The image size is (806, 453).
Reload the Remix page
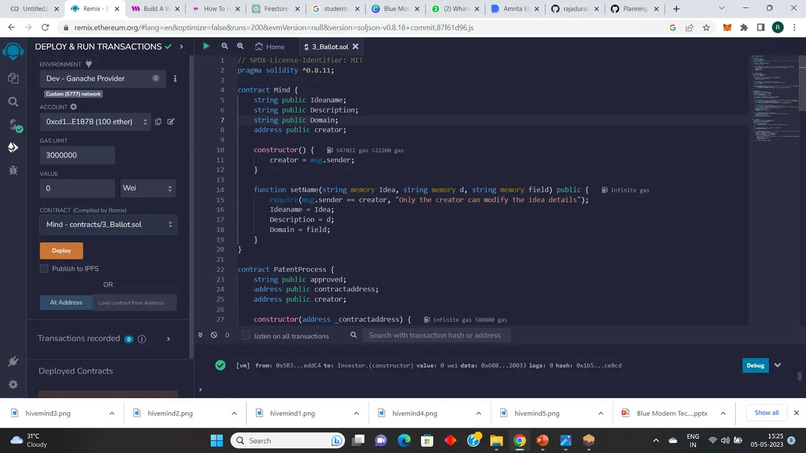pyautogui.click(x=45, y=28)
